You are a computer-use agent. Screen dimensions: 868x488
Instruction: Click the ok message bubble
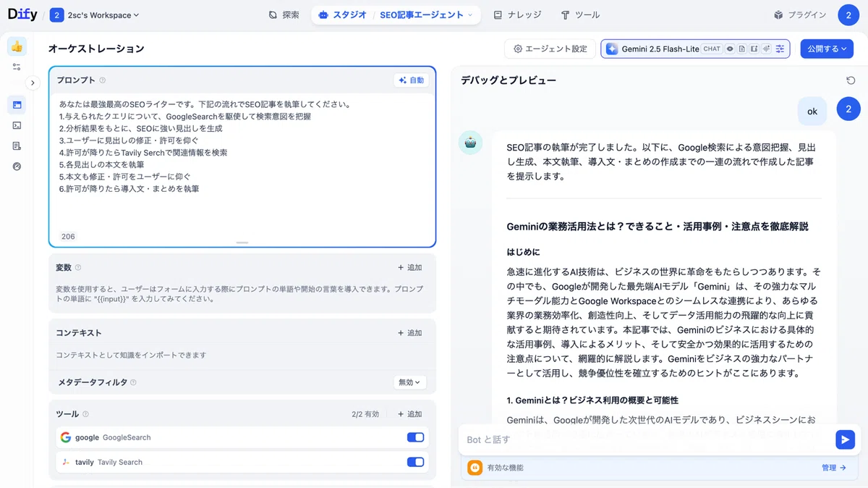pos(812,112)
